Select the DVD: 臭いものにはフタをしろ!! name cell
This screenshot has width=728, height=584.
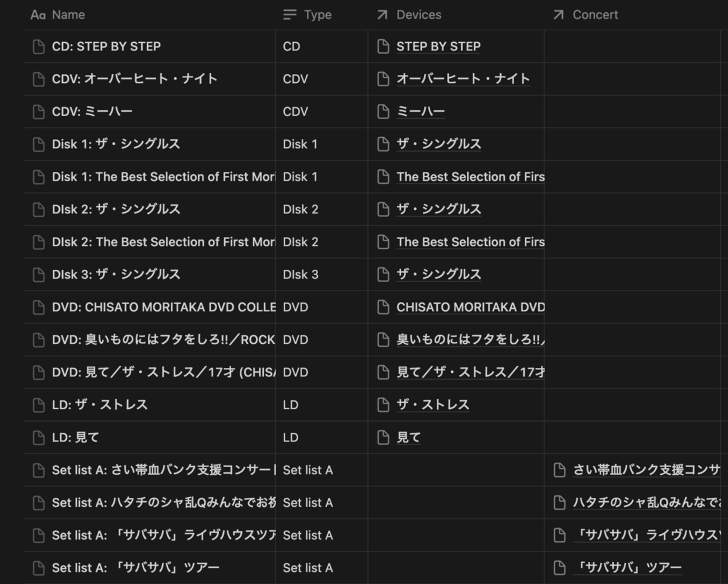(150, 340)
